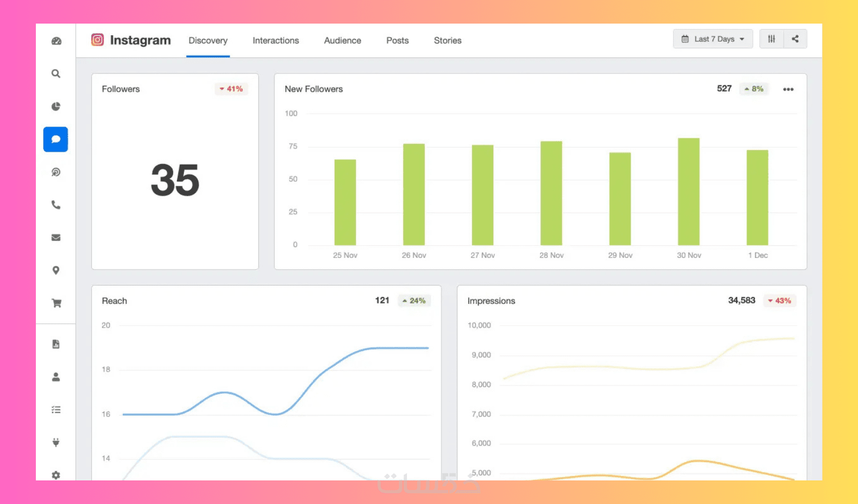Click the New Followers total 527
858x504 pixels.
(x=724, y=88)
